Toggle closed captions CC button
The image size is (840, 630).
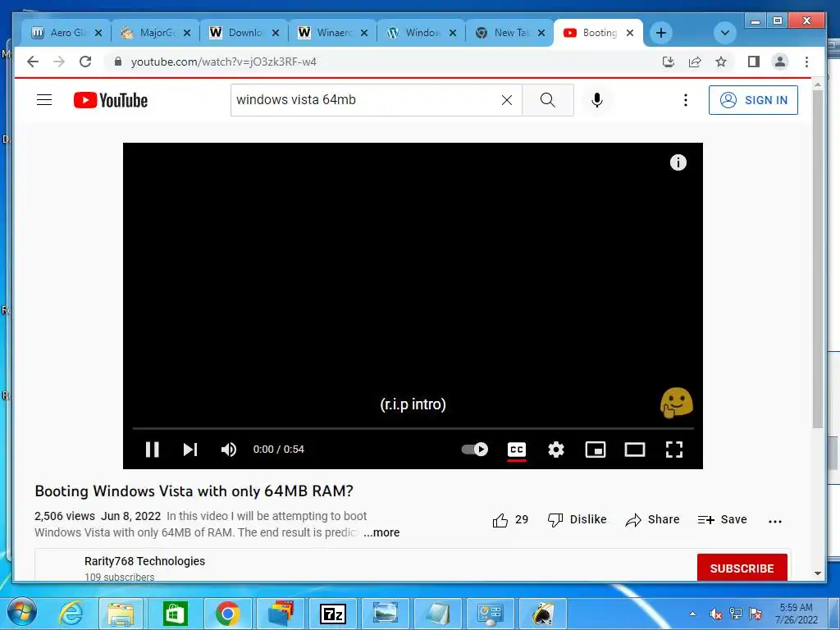coord(517,449)
